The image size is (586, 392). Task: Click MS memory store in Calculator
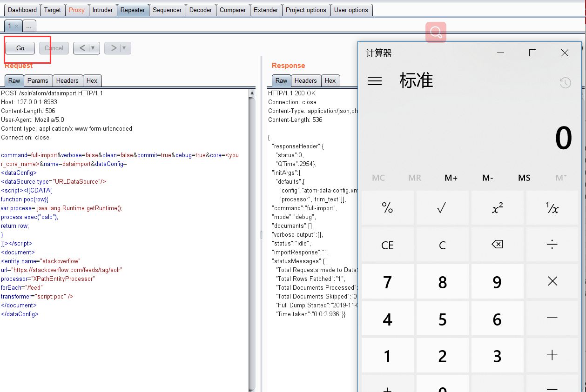[524, 178]
